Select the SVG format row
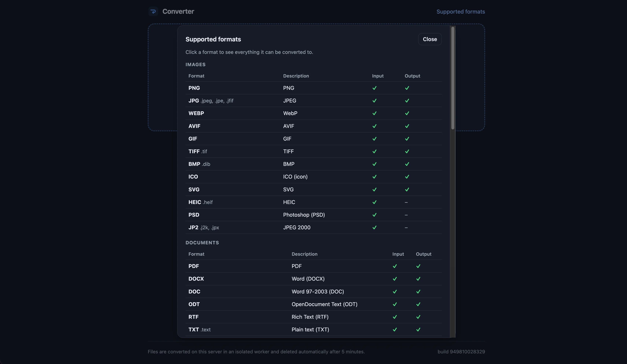 coord(313,190)
